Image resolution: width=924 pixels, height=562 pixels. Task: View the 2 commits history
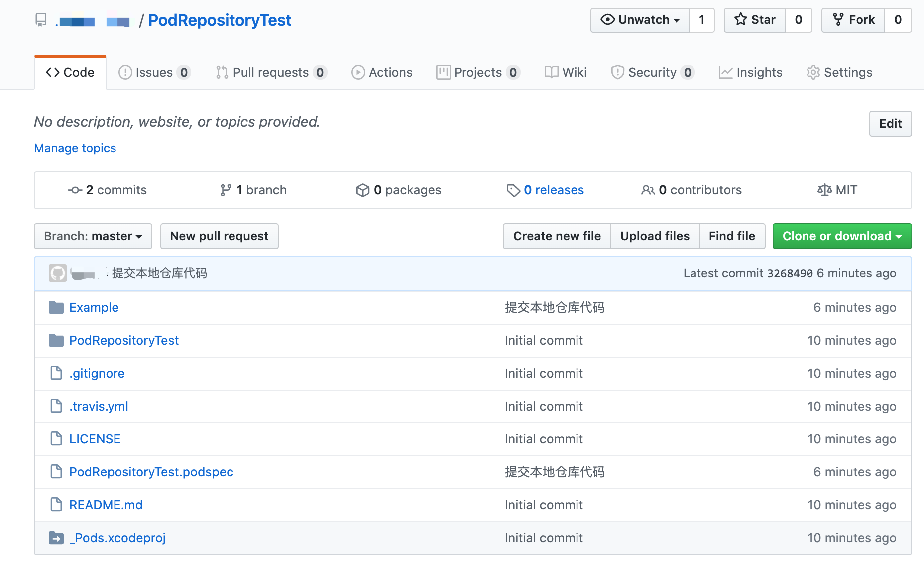point(107,190)
